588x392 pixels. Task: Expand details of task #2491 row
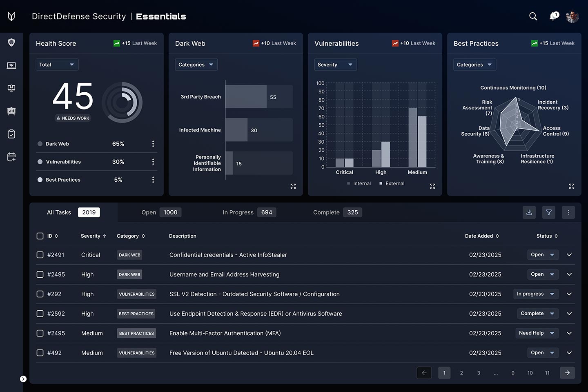(x=569, y=255)
